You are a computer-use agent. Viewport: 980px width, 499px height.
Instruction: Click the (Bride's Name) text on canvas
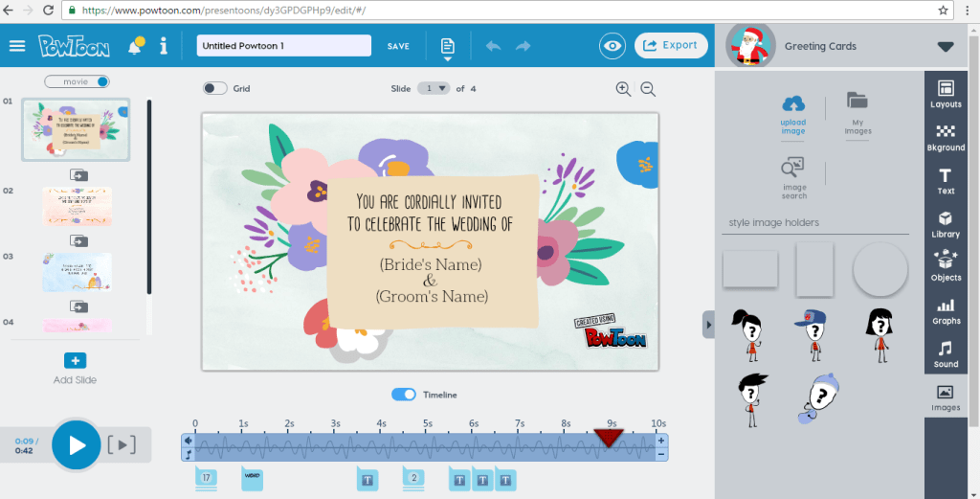[x=431, y=264]
